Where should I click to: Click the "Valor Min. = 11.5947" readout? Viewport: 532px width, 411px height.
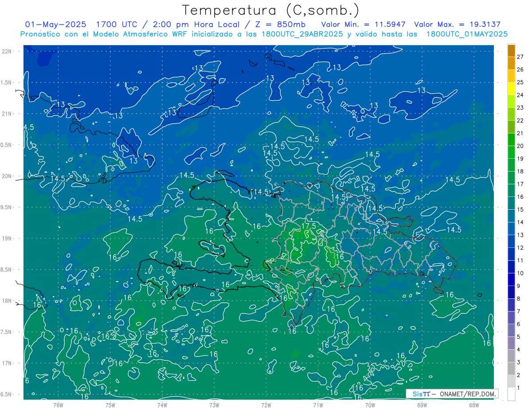tap(364, 24)
